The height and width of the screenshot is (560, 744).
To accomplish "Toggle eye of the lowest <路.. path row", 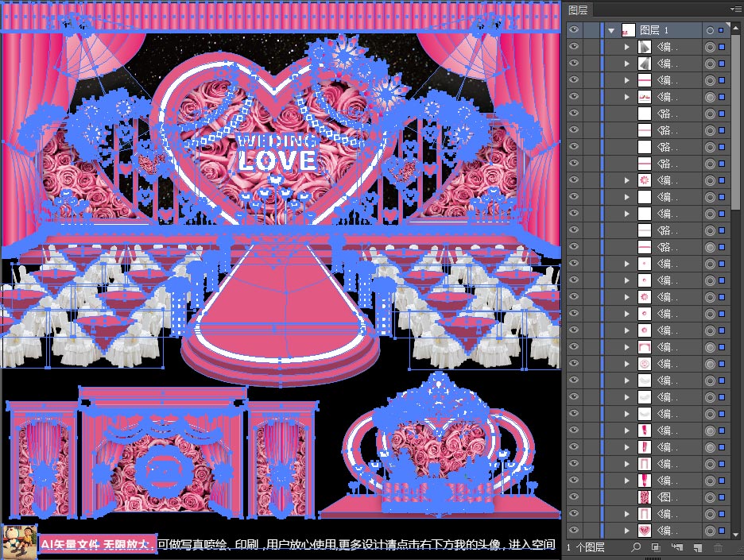I will click(x=574, y=246).
